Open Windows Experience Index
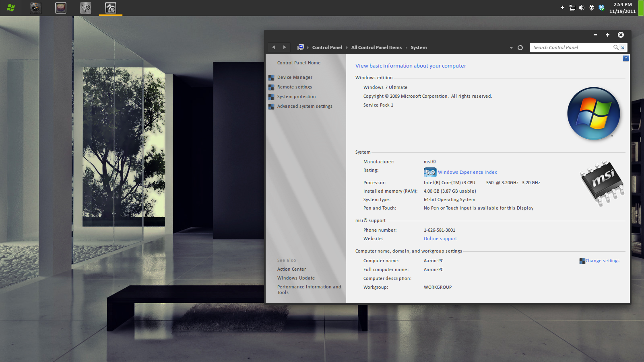 pyautogui.click(x=467, y=172)
